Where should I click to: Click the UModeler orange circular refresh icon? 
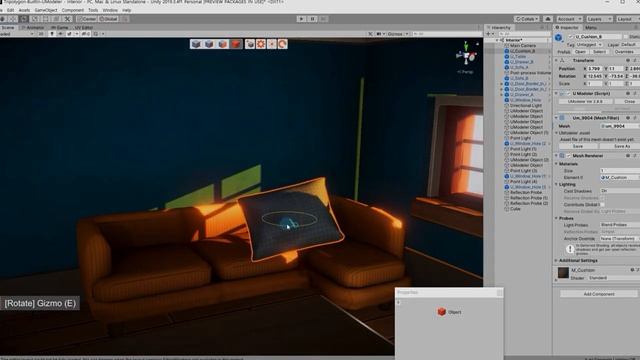point(282,44)
